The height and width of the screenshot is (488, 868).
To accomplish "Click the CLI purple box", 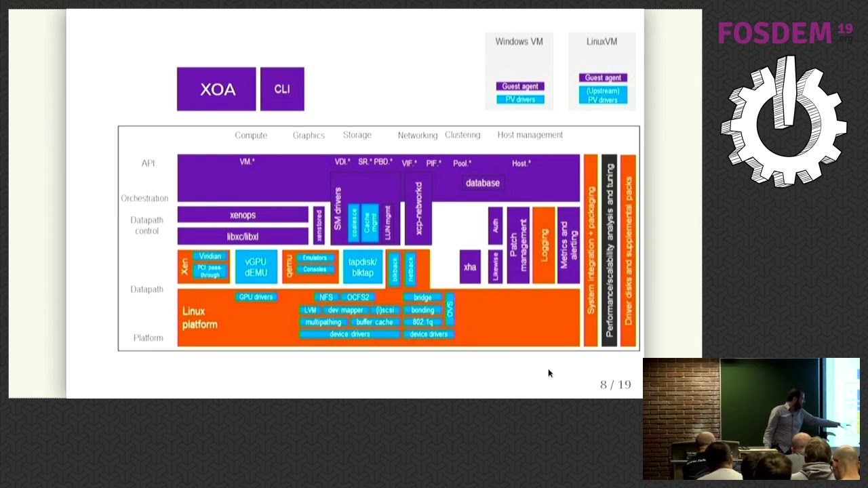I will (x=282, y=89).
